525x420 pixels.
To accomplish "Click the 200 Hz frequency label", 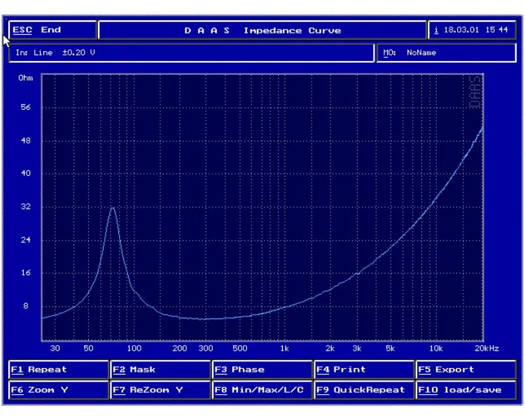I will [x=180, y=349].
